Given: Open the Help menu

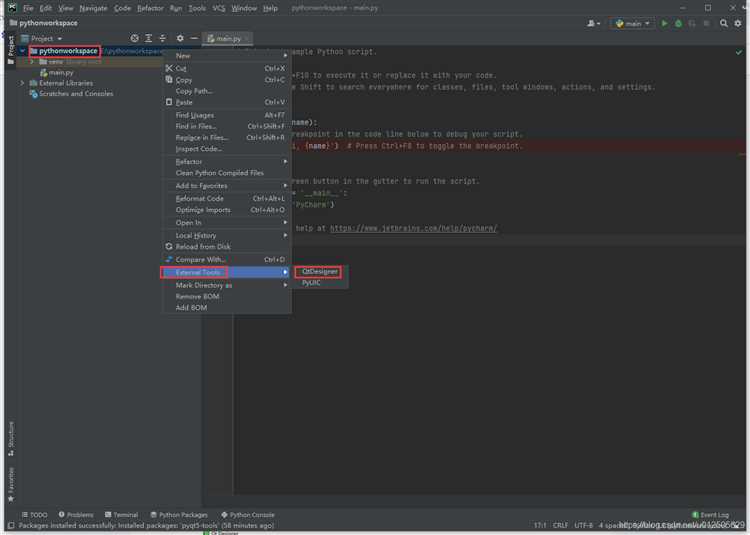Looking at the screenshot, I should [x=270, y=8].
